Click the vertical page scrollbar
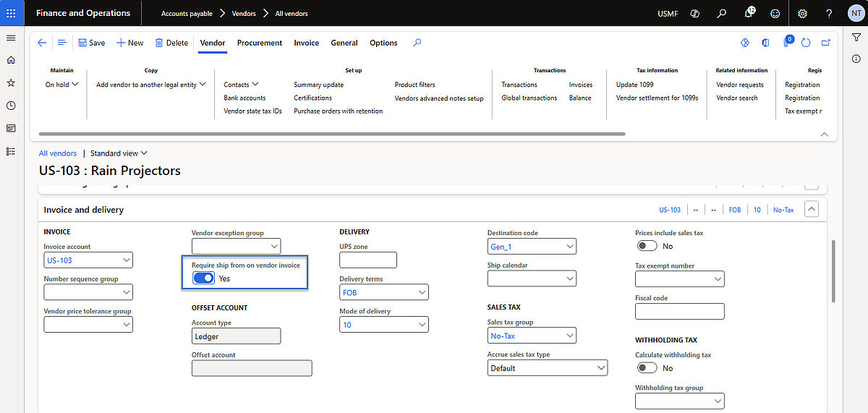The width and height of the screenshot is (868, 413). [834, 271]
